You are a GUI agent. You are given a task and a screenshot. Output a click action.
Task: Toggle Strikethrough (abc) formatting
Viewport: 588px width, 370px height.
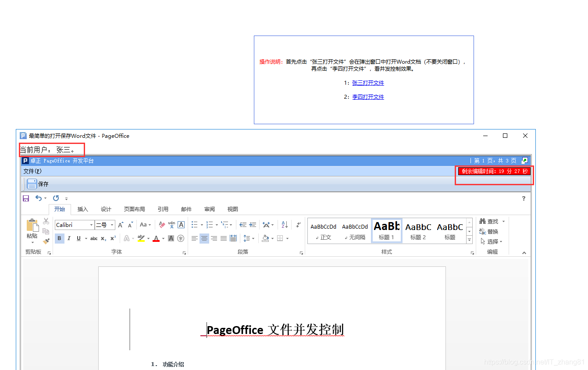click(x=94, y=238)
